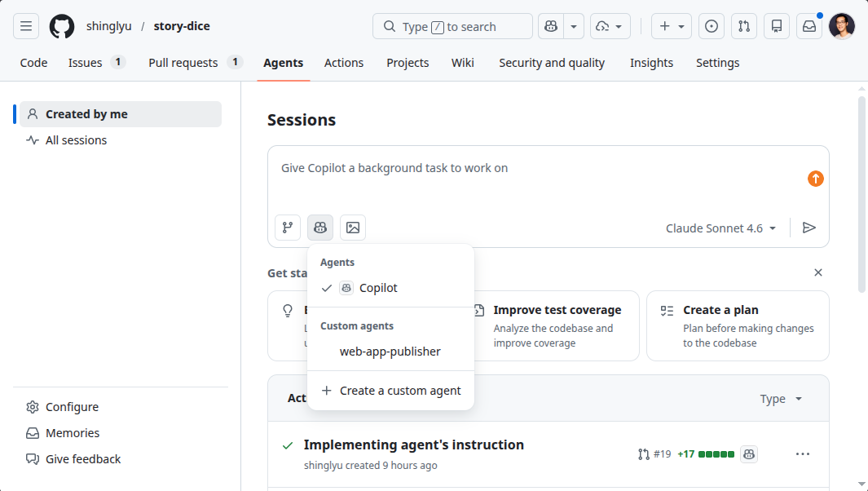The image size is (868, 491).
Task: Open notifications inbox
Action: click(809, 26)
